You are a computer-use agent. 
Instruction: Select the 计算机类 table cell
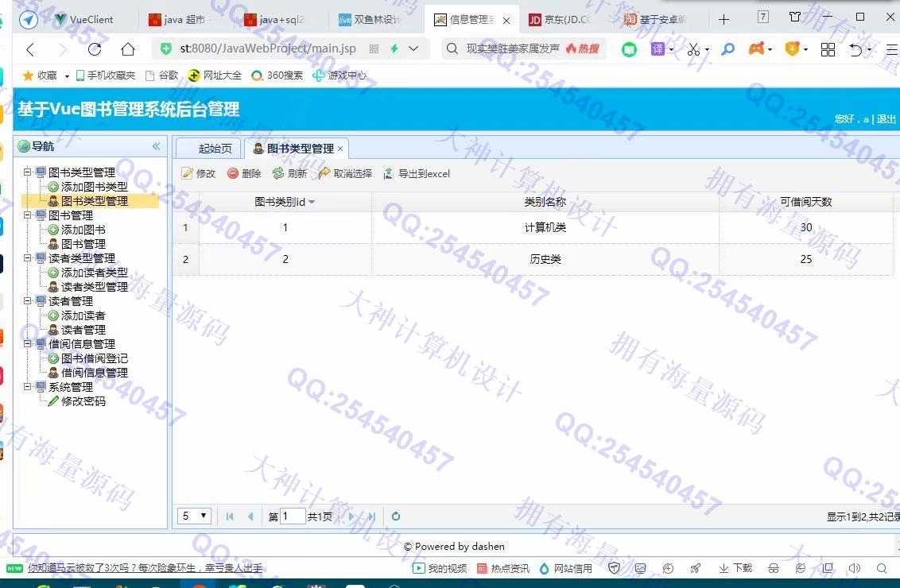click(545, 228)
